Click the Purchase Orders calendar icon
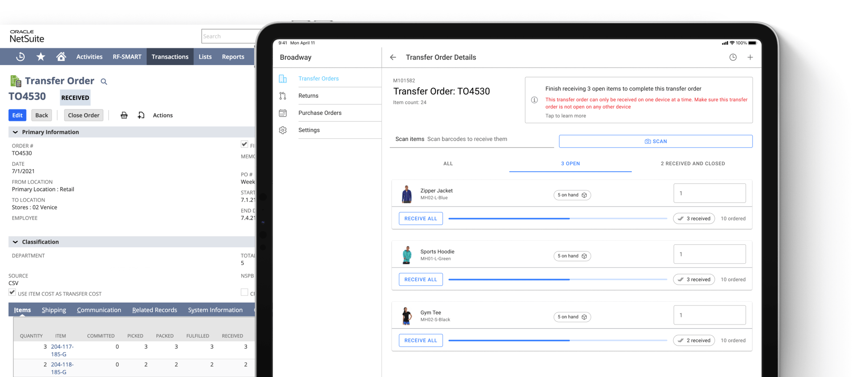The width and height of the screenshot is (868, 377). [x=283, y=113]
